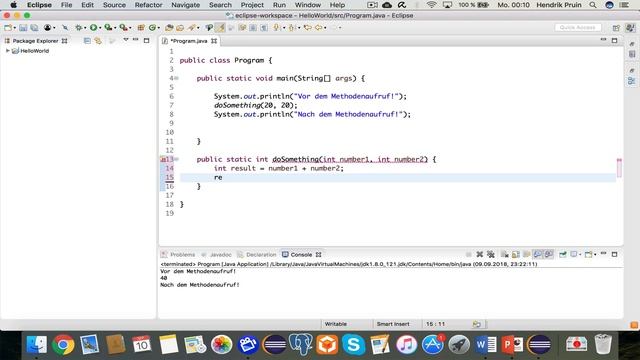The height and width of the screenshot is (360, 640).
Task: Click the 'Smart Insert' status bar entry
Action: (393, 324)
